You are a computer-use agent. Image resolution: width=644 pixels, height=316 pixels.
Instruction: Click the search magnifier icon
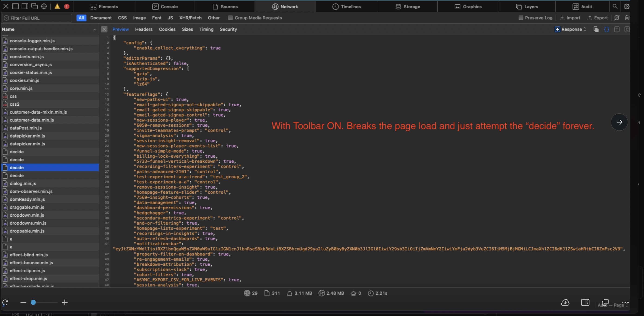click(x=615, y=6)
